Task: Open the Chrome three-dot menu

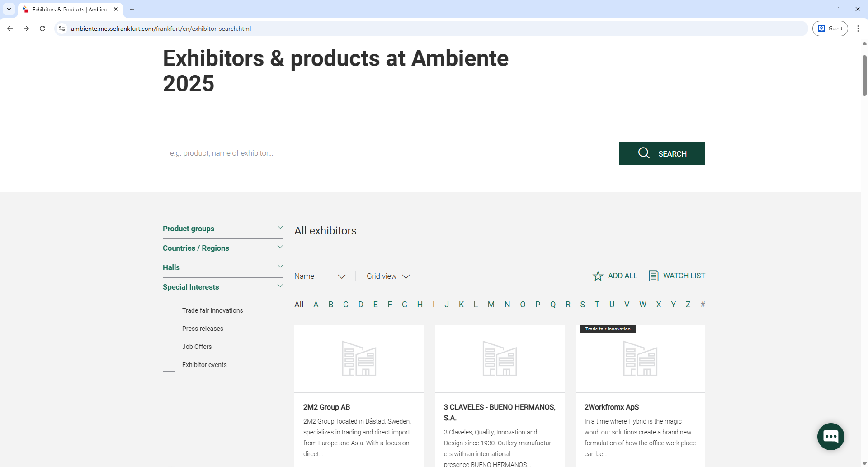Action: (859, 29)
